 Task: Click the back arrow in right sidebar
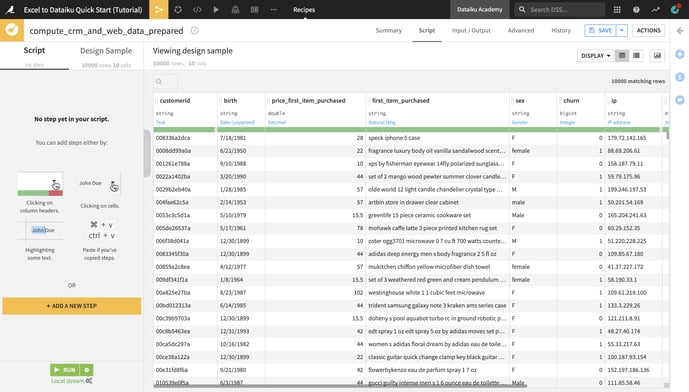tap(680, 30)
